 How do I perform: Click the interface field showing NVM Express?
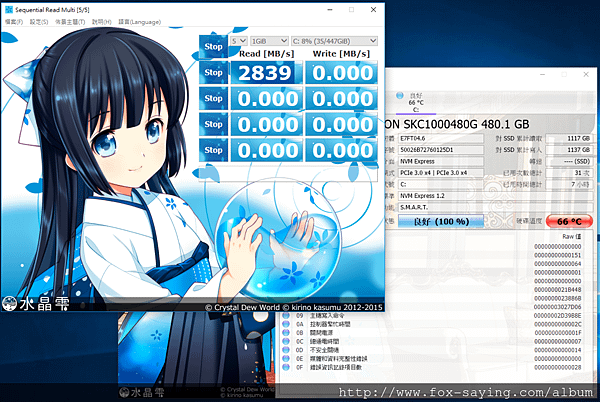coord(441,161)
